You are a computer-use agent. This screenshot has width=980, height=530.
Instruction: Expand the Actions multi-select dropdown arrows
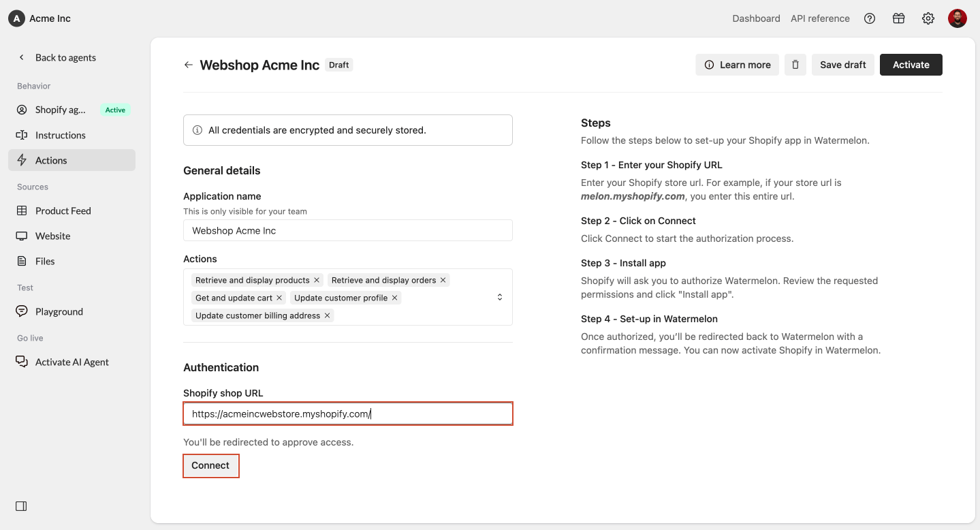(x=499, y=297)
